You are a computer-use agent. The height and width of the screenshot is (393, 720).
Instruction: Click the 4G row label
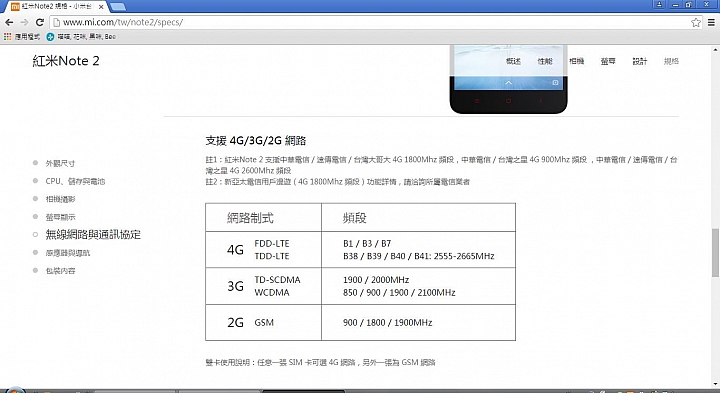click(x=235, y=250)
